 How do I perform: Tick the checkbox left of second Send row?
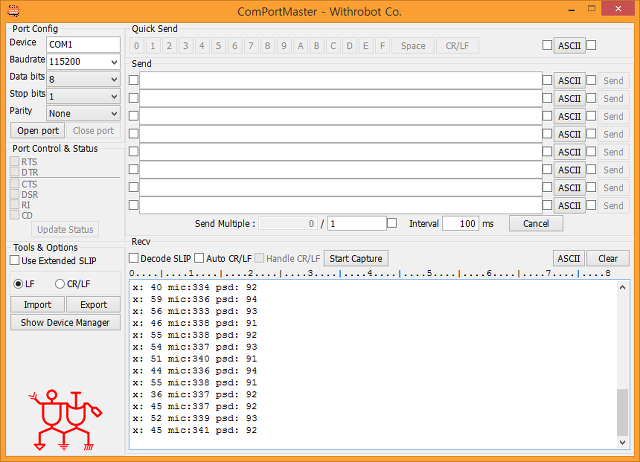[x=133, y=98]
